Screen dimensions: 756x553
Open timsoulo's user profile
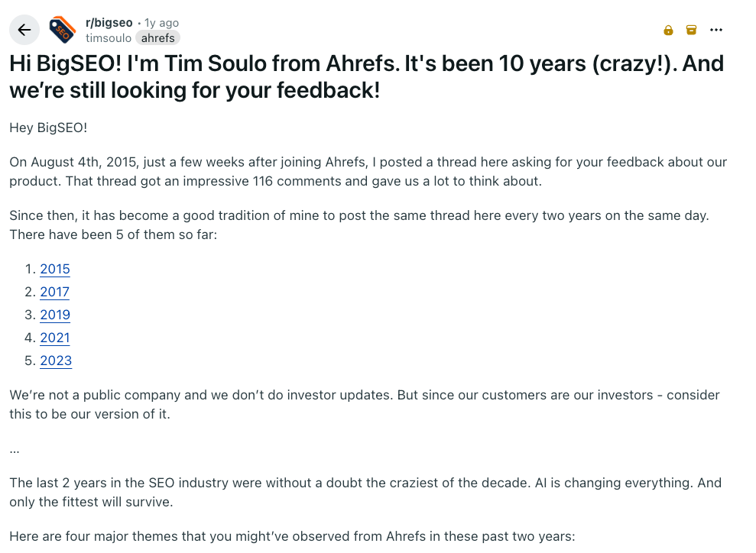(109, 38)
